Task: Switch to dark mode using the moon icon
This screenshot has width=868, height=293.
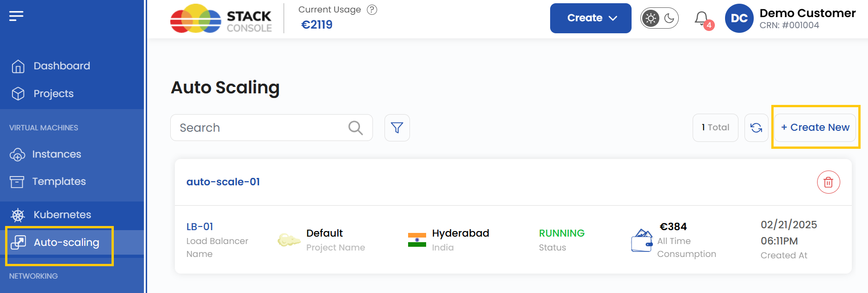Action: click(x=669, y=18)
